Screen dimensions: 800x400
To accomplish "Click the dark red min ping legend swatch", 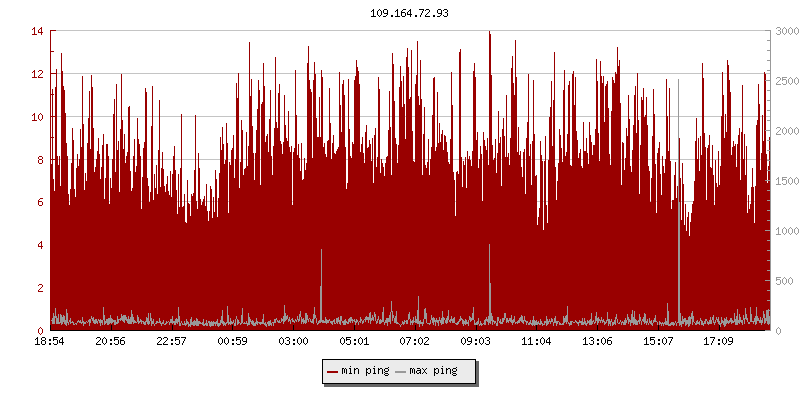I will (x=332, y=372).
